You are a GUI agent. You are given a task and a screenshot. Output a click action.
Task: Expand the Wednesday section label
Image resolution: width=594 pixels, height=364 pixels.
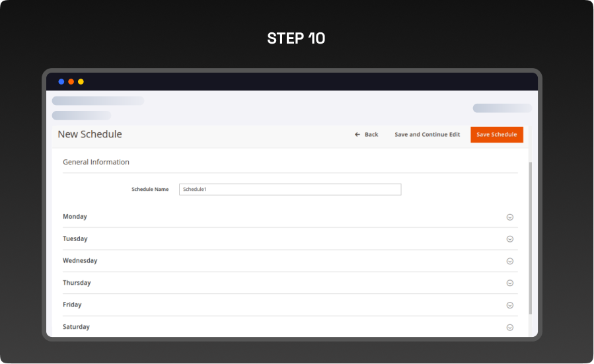(80, 261)
